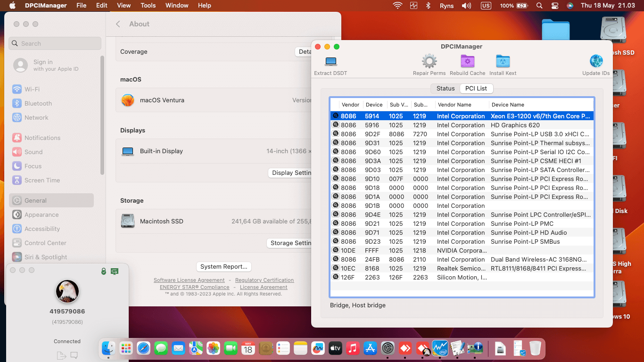Open Regulatory Certification link

coord(264,280)
